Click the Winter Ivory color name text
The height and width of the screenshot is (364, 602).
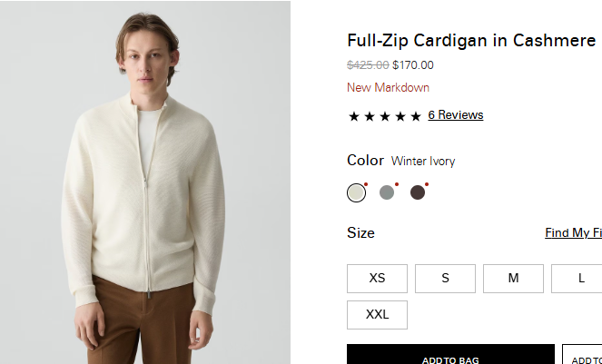(423, 162)
